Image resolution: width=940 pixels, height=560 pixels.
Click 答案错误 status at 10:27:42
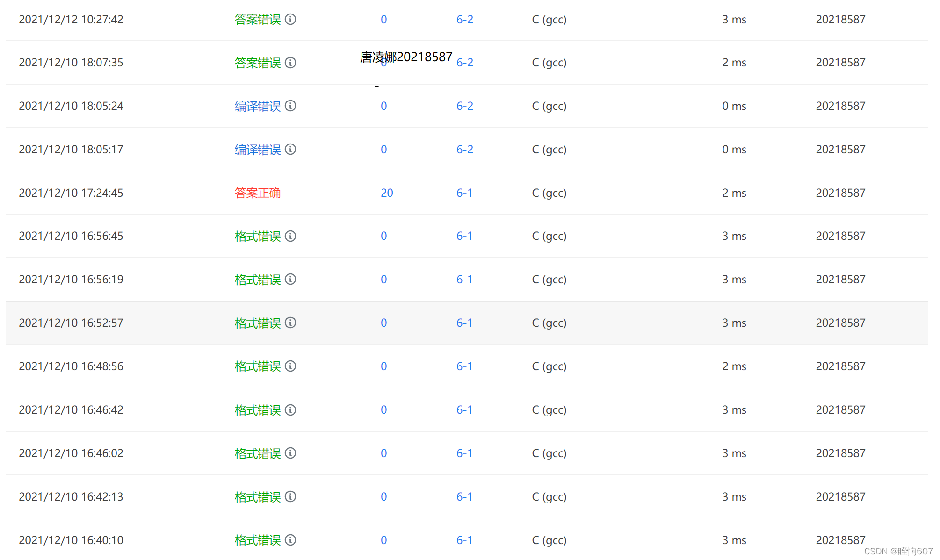[x=257, y=19]
